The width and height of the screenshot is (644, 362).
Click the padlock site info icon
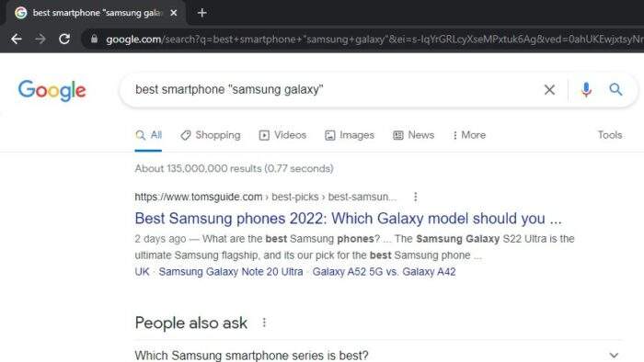coord(94,39)
